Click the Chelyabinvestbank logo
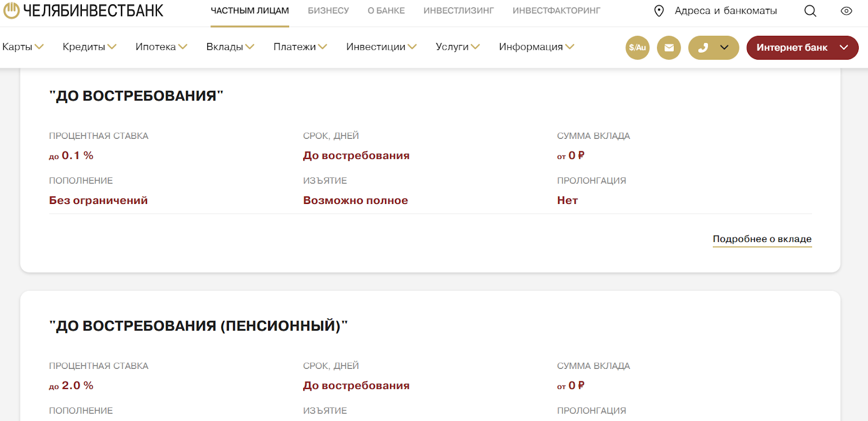868x421 pixels. (x=83, y=10)
